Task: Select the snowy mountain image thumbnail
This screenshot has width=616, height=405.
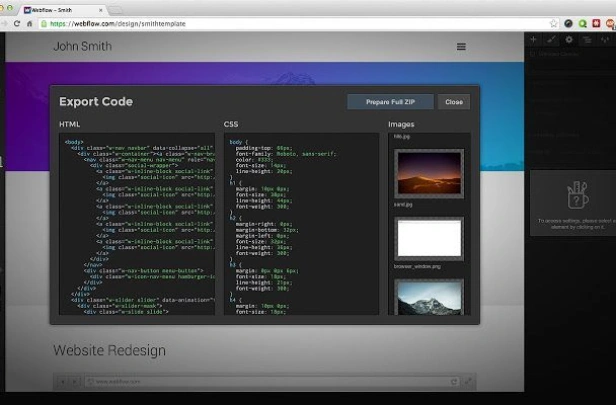Action: click(x=429, y=297)
